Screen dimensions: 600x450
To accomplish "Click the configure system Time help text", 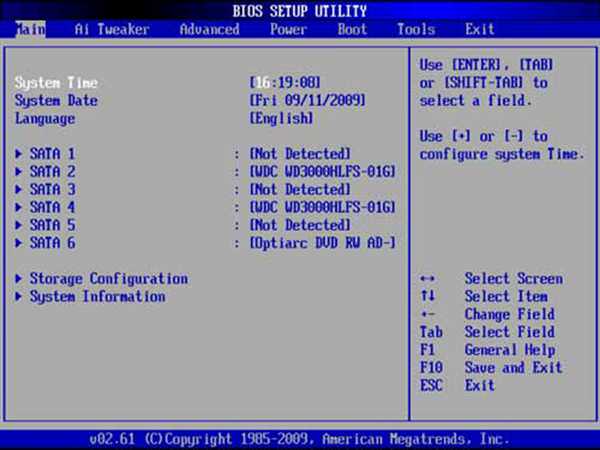I will click(x=502, y=155).
